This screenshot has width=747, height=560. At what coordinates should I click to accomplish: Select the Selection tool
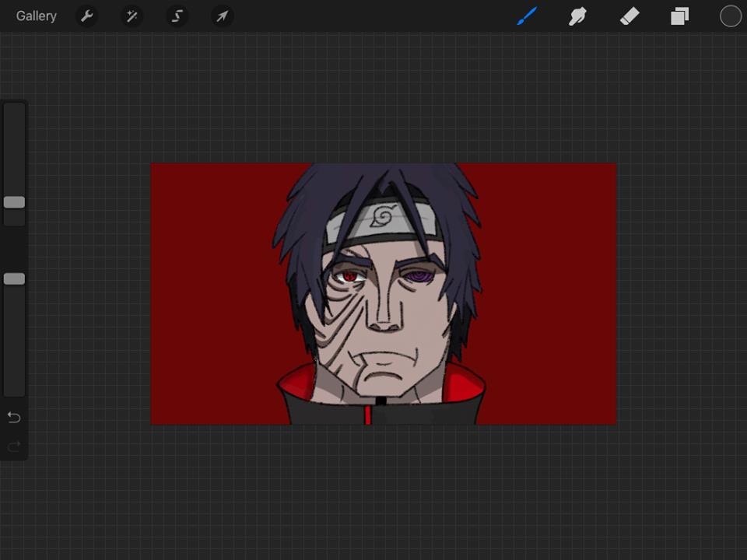click(x=177, y=16)
